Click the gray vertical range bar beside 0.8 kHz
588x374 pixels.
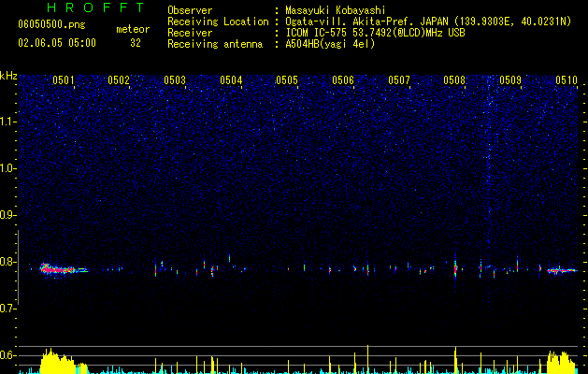tap(18, 267)
